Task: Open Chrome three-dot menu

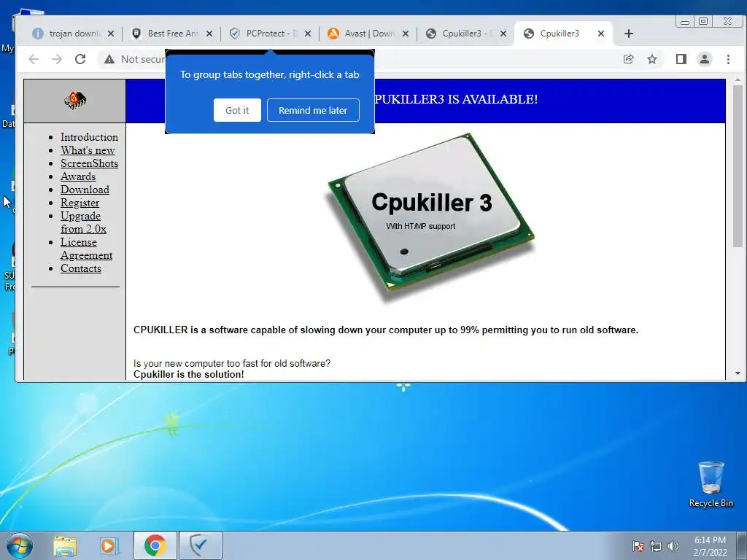Action: click(728, 59)
